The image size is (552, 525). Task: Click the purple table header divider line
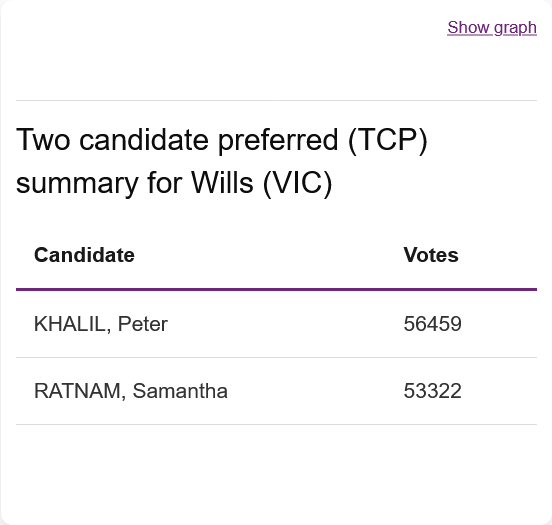(x=276, y=289)
